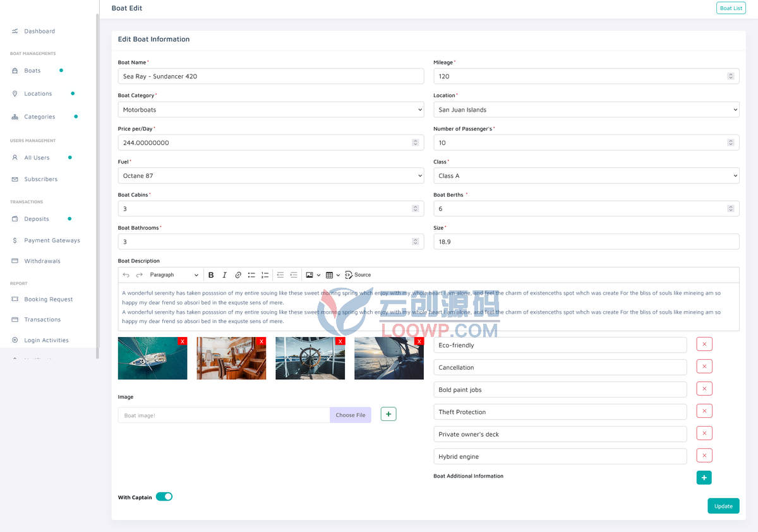758x532 pixels.
Task: Remove the sunset sailboat photo
Action: (x=419, y=341)
